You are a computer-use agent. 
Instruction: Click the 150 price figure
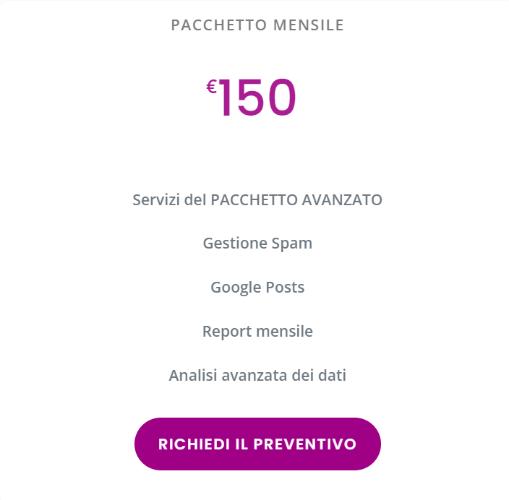pos(257,97)
